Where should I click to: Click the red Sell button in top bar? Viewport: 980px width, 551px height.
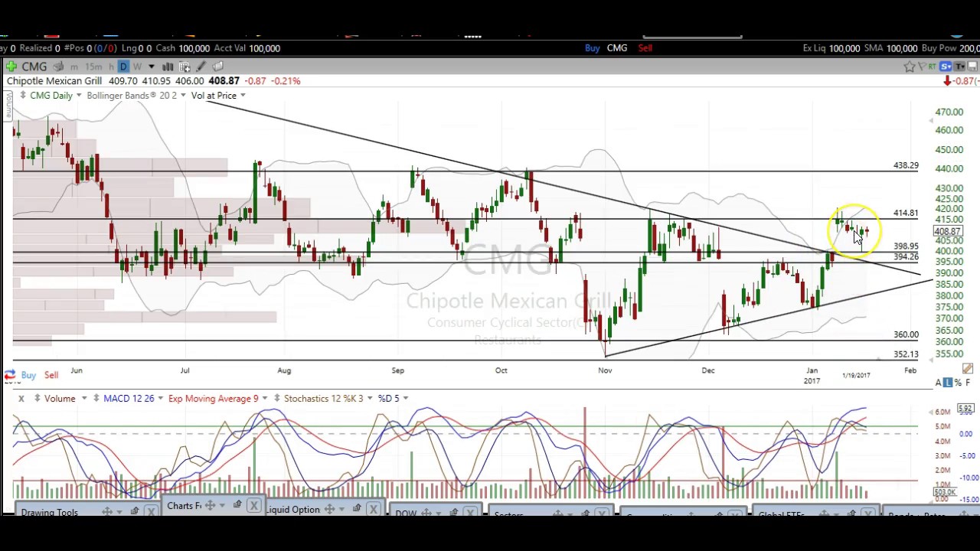[x=645, y=48]
